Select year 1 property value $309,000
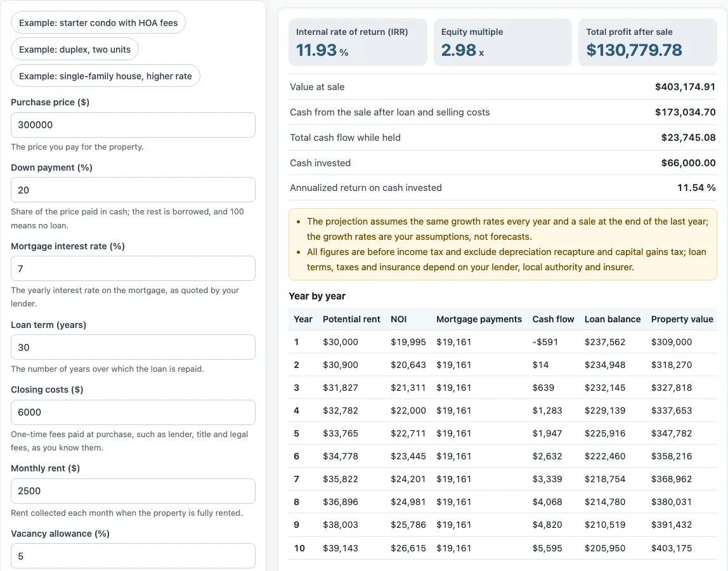Viewport: 728px width, 571px height. tap(672, 342)
